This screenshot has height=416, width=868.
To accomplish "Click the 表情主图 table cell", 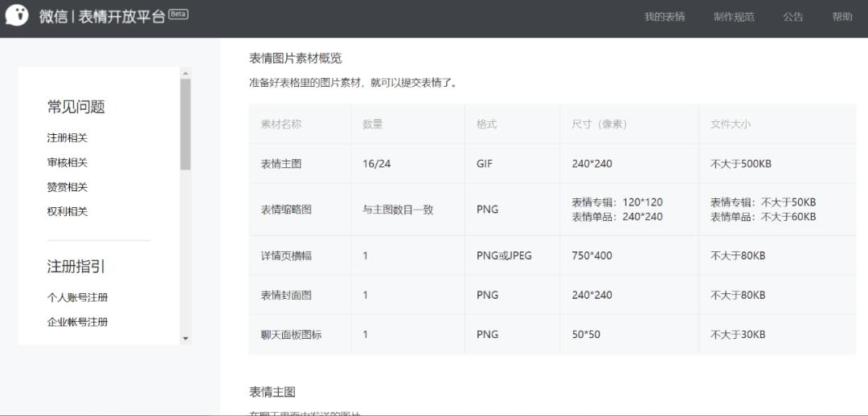I will click(280, 164).
